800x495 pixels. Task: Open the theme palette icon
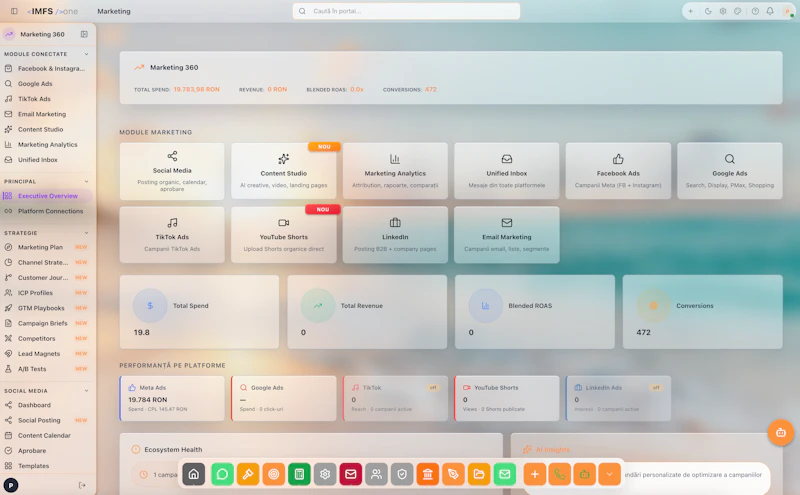click(738, 11)
